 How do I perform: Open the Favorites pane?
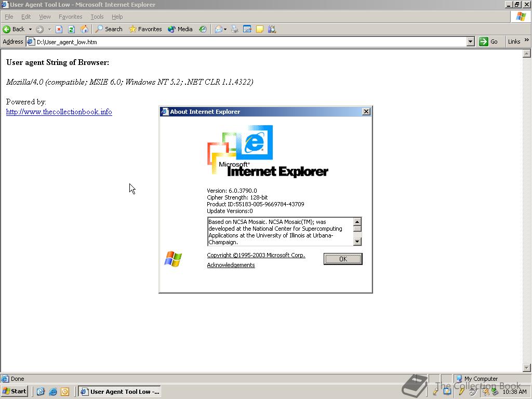pos(145,29)
